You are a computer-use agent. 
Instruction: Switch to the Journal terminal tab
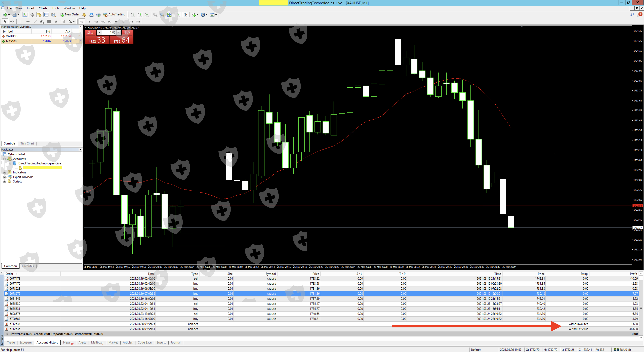pos(175,343)
